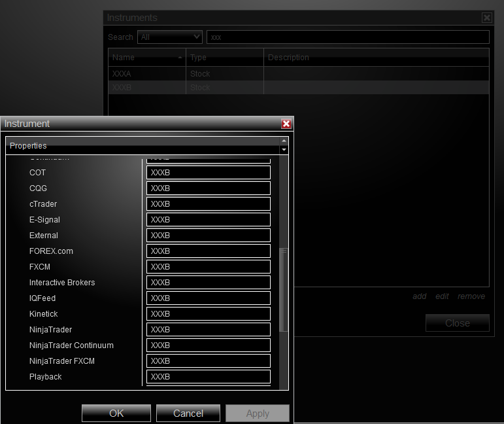This screenshot has width=504, height=424.
Task: Click the External symbol field
Action: pyautogui.click(x=209, y=236)
